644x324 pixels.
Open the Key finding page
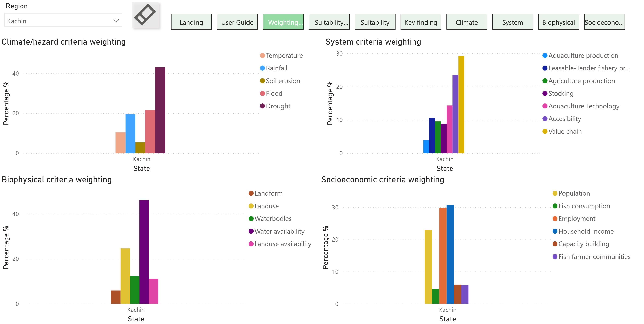point(421,22)
